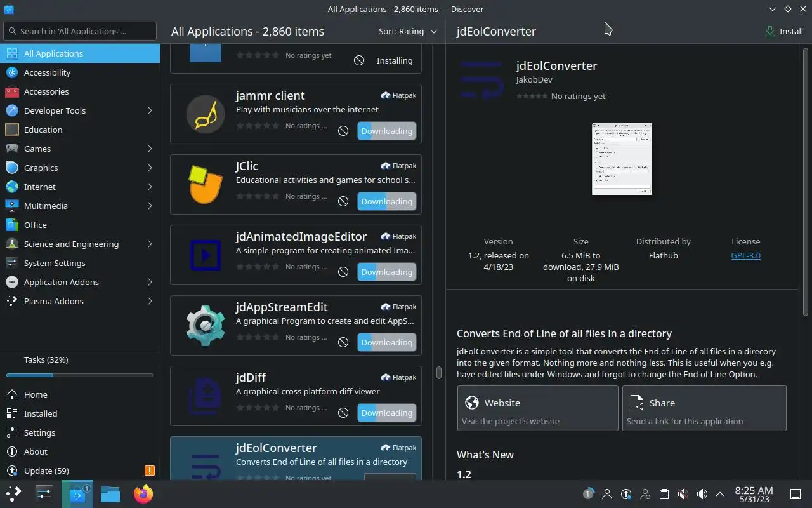Click the jammr client app icon

[x=206, y=114]
